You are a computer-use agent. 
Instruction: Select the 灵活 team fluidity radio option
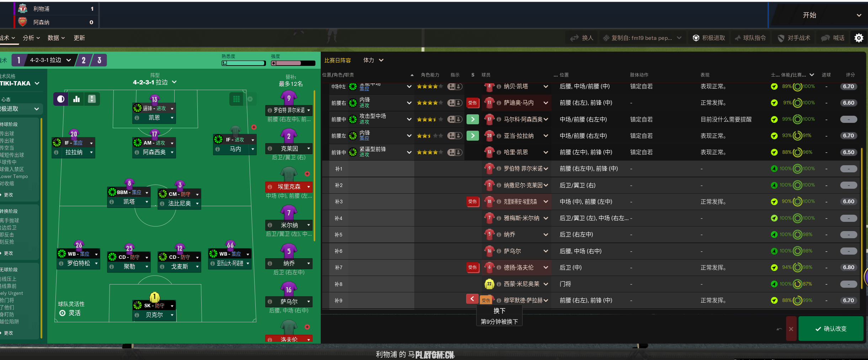tap(63, 313)
